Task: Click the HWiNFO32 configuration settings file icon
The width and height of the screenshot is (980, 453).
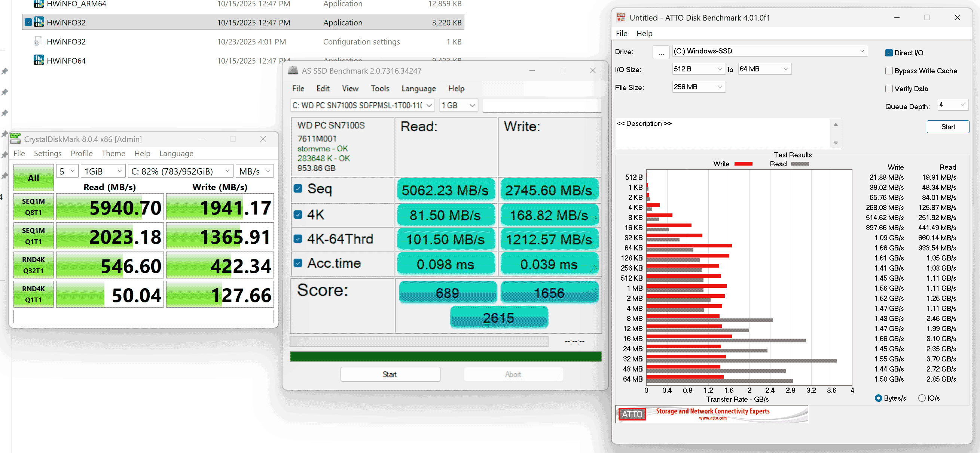Action: point(38,41)
